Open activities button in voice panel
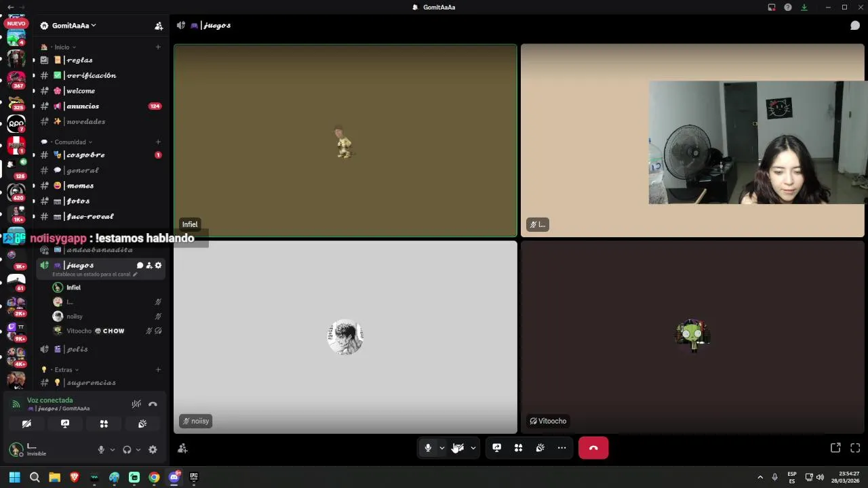This screenshot has height=488, width=868. point(104,424)
